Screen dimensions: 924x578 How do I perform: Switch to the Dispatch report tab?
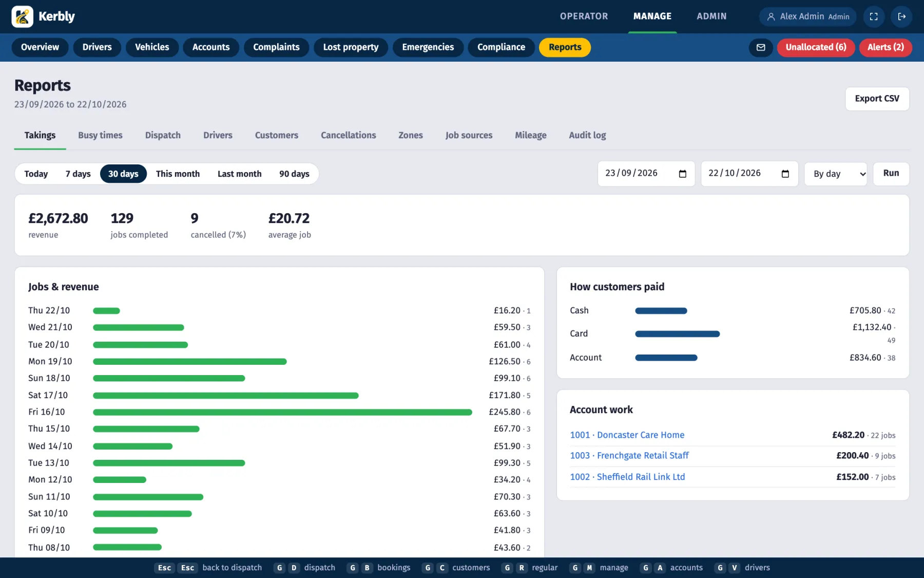(163, 135)
